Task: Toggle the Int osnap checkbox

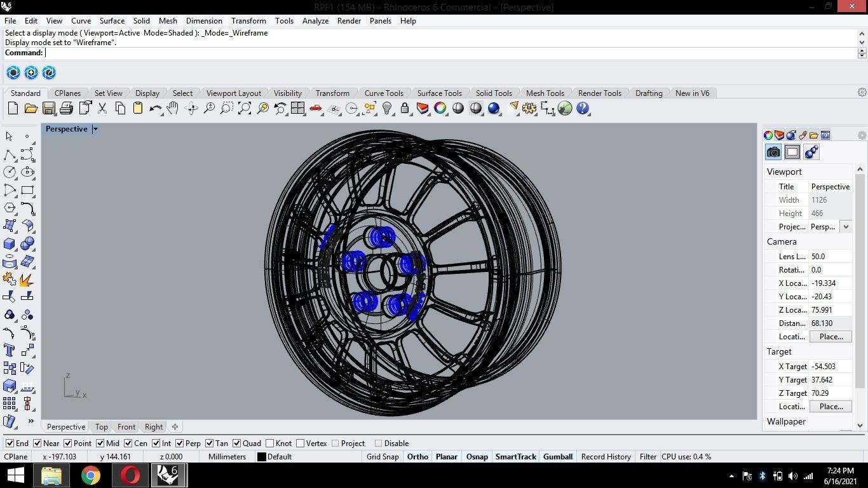Action: click(156, 444)
